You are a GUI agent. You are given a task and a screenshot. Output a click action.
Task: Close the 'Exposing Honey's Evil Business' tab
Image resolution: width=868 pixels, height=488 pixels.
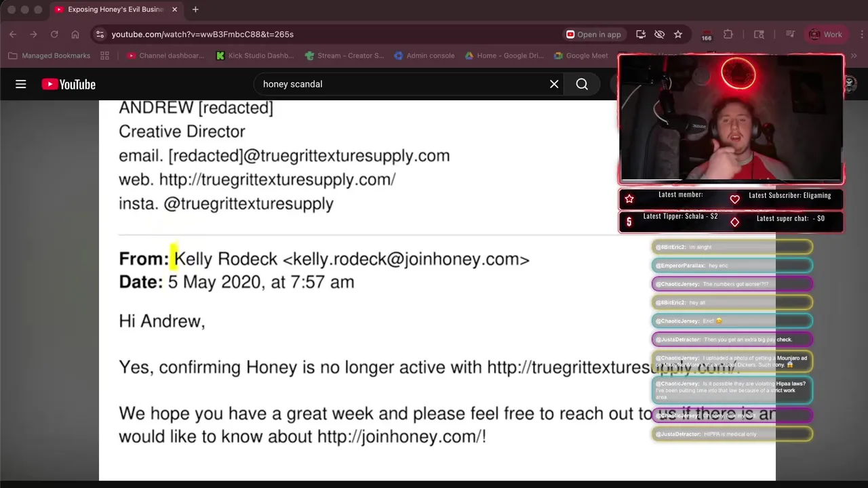coord(175,9)
